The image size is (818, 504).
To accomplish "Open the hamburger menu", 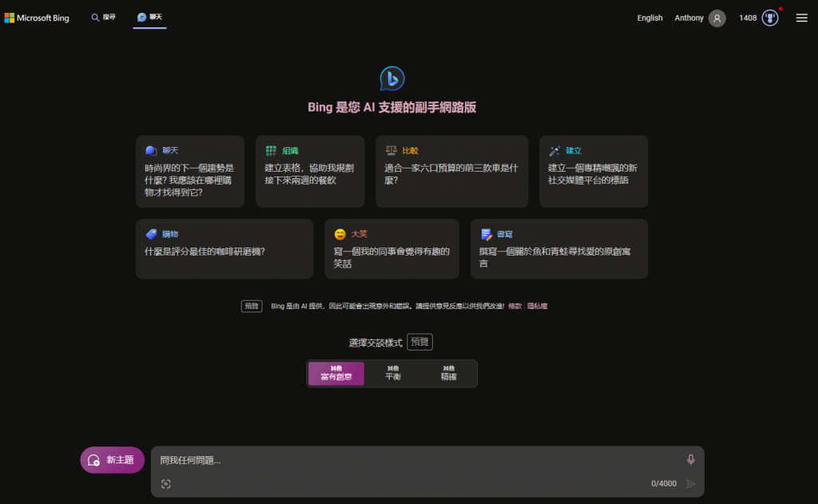I will click(801, 18).
